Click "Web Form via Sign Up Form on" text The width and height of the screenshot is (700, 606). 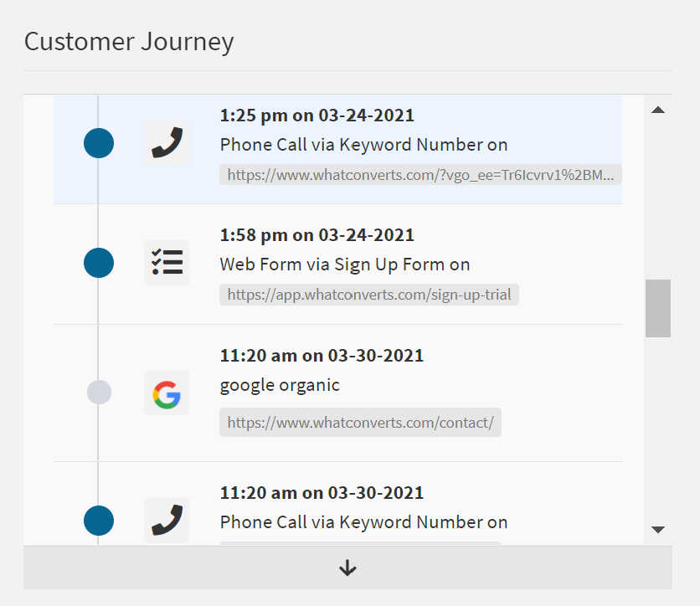(344, 264)
